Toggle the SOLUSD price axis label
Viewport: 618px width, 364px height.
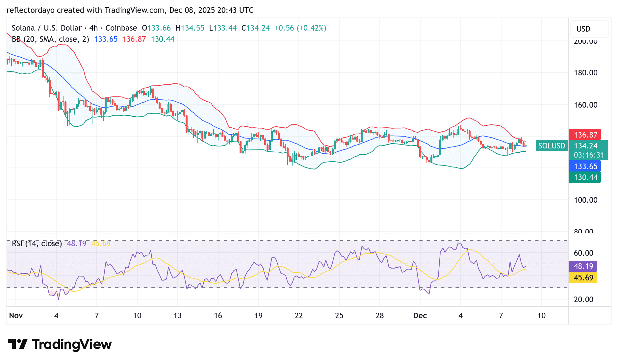552,145
